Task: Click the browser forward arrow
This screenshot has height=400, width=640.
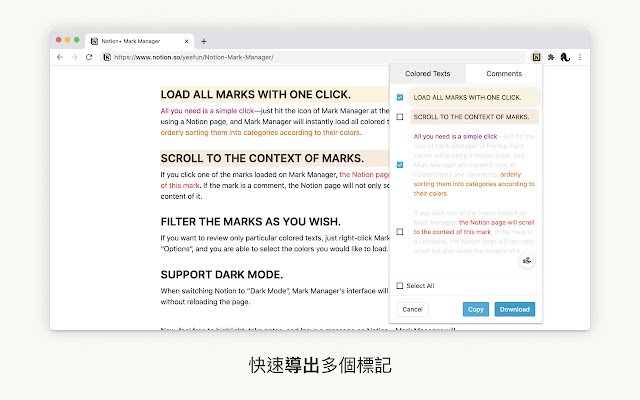Action: coord(74,57)
